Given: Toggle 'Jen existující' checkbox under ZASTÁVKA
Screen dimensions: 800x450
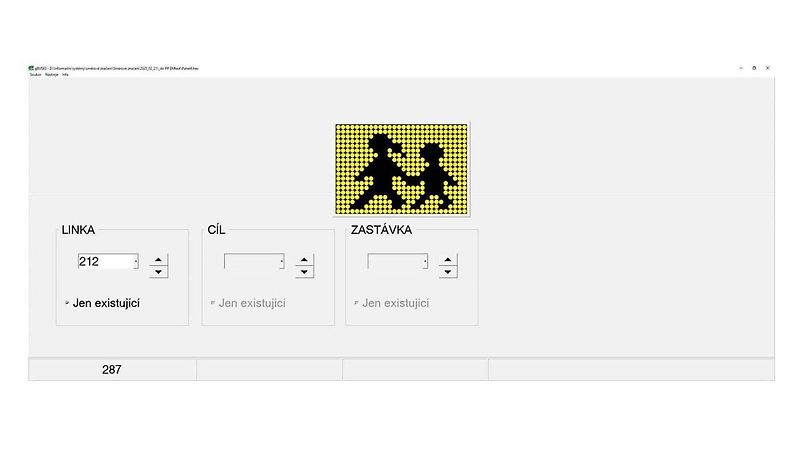Looking at the screenshot, I should (356, 303).
